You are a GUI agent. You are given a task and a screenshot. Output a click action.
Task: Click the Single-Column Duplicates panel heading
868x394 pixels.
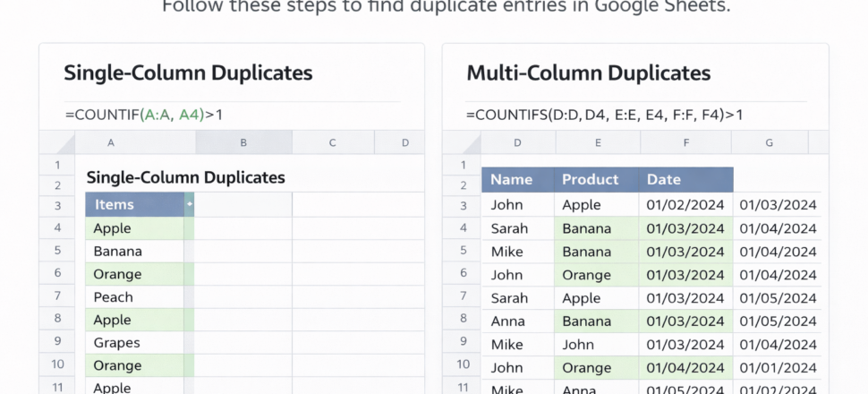(x=188, y=73)
